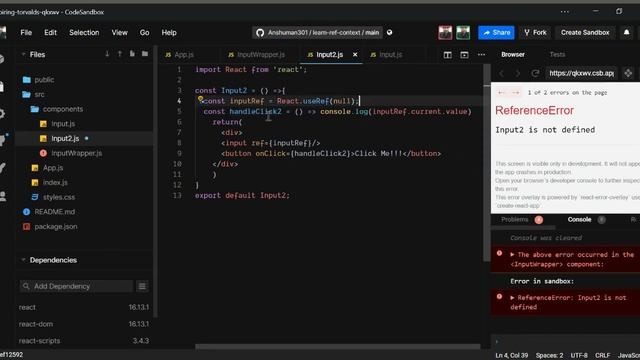
Task: Create new file icon in Files header
Action: [132, 54]
